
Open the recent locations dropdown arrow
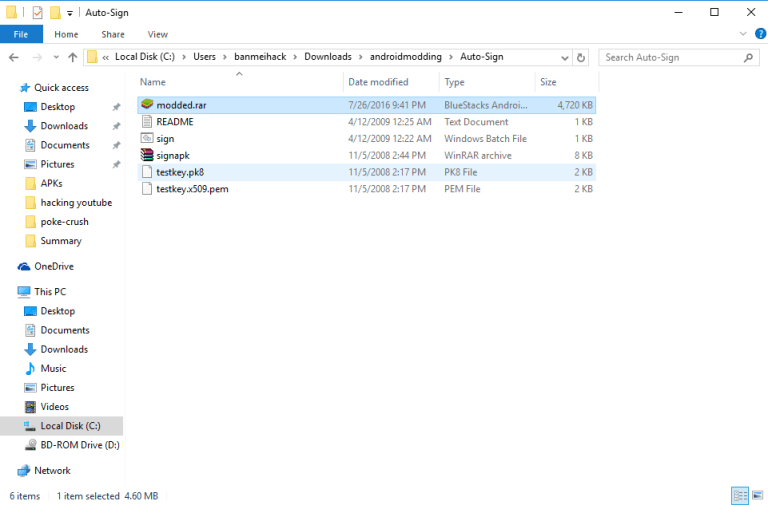pos(56,57)
